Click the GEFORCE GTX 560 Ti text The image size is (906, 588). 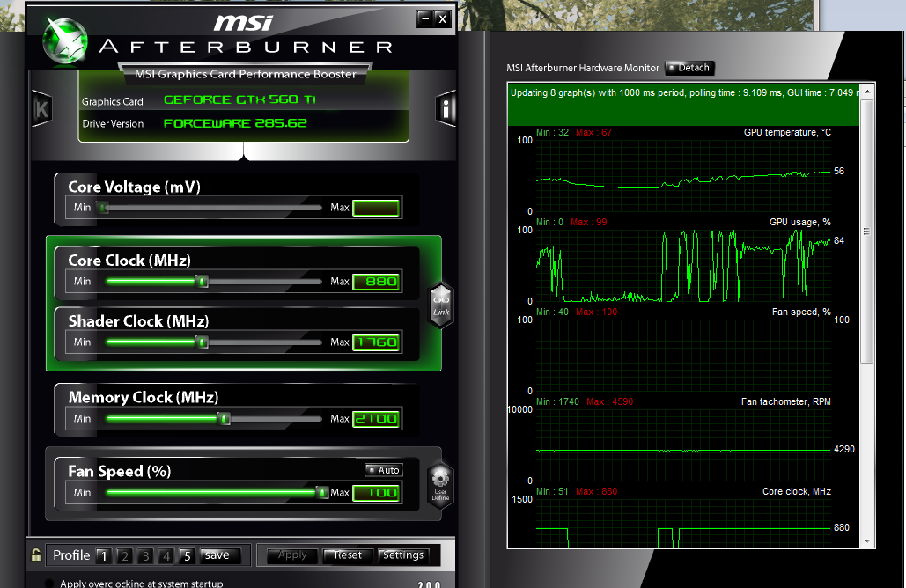click(239, 100)
